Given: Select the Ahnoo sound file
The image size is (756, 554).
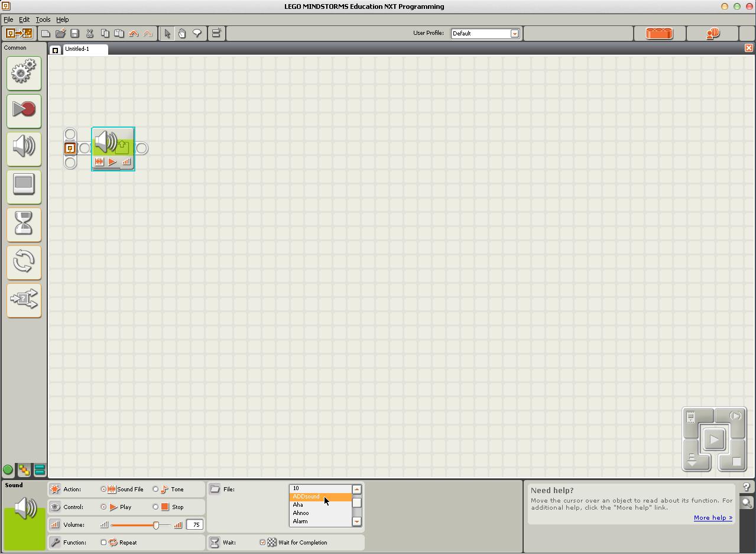Looking at the screenshot, I should [320, 514].
